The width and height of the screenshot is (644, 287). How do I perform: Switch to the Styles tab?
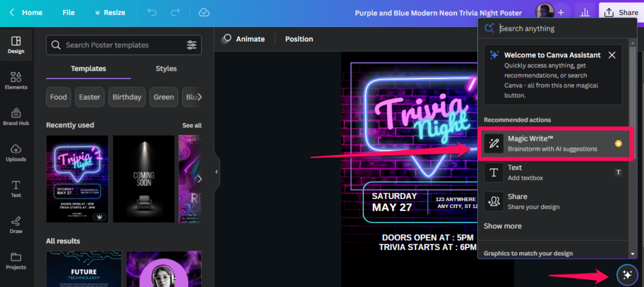[166, 68]
